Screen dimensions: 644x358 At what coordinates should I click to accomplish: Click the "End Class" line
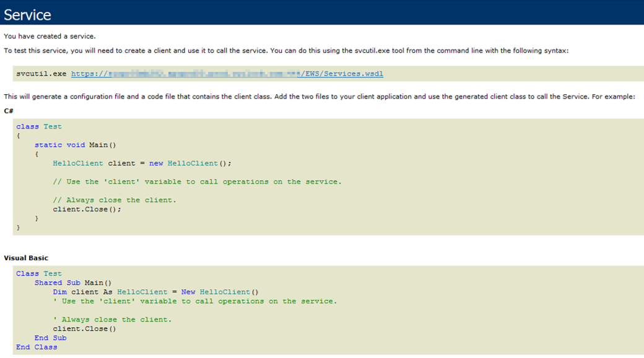coord(37,347)
